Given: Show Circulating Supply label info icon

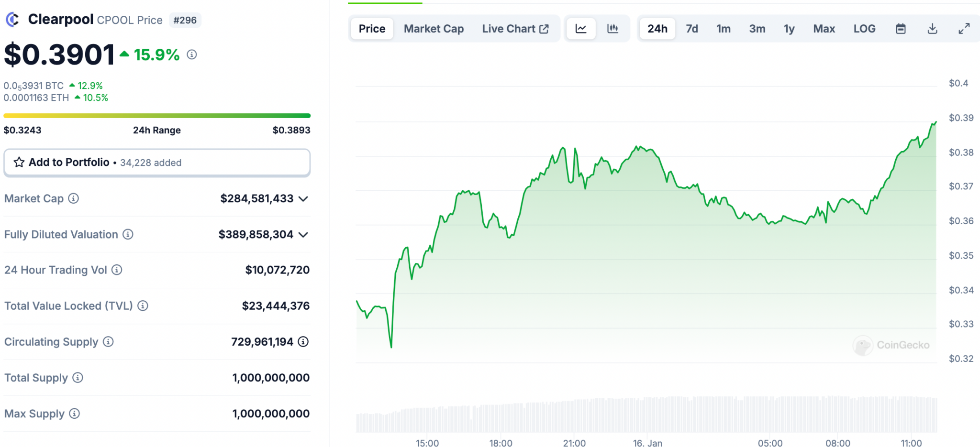Looking at the screenshot, I should pos(108,342).
